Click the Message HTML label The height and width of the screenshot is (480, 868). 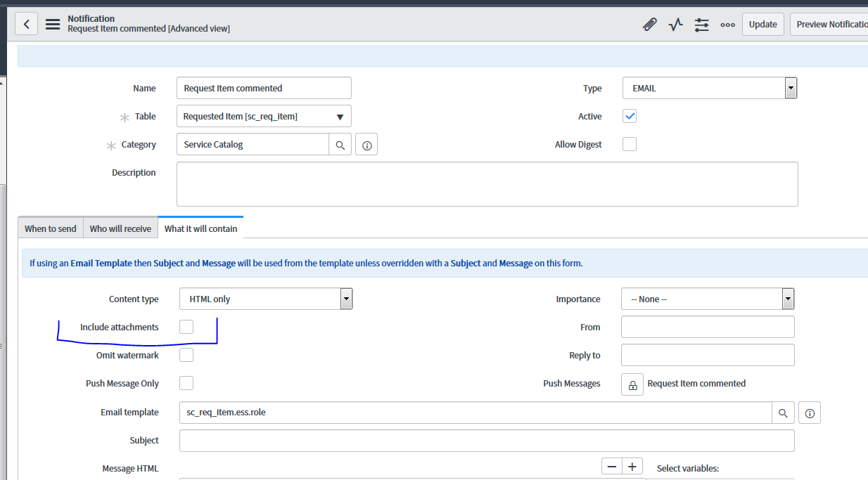pos(130,469)
